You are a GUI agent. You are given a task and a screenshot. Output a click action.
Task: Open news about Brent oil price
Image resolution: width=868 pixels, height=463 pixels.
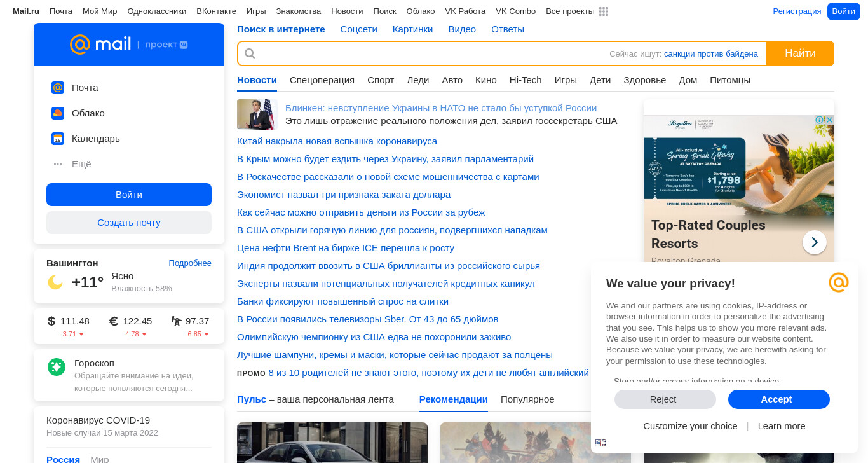[x=346, y=248]
